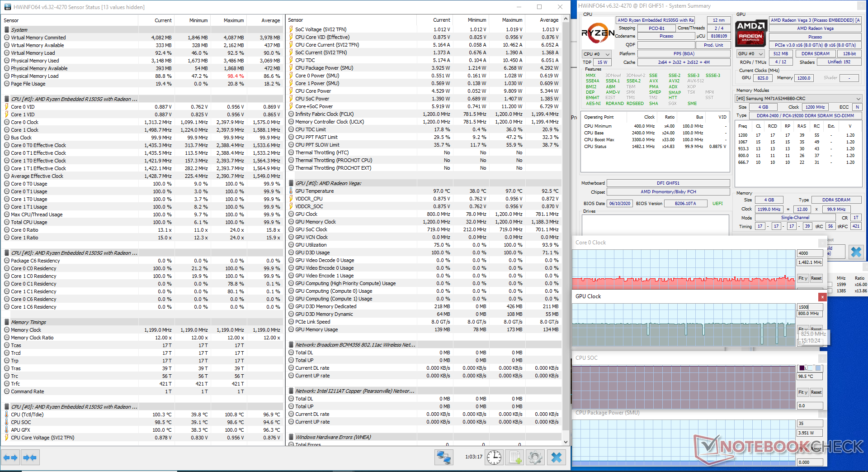The width and height of the screenshot is (868, 472).
Task: Select the Memory Clock Ratio row
Action: click(142, 338)
